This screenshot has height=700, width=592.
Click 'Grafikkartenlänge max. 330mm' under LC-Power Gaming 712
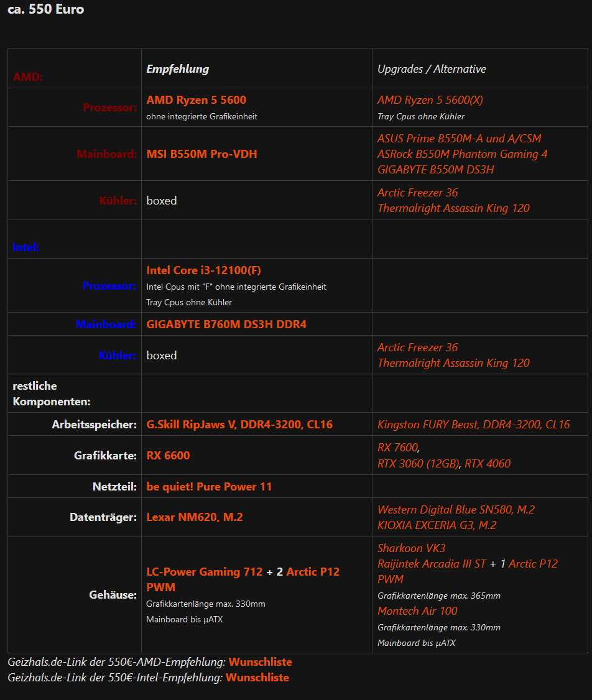pos(206,604)
